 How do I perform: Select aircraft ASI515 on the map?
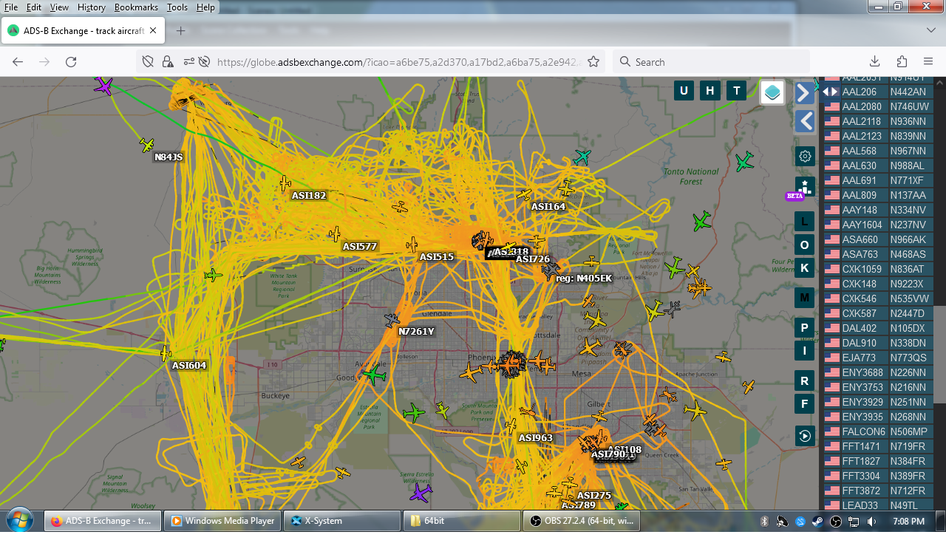[412, 245]
